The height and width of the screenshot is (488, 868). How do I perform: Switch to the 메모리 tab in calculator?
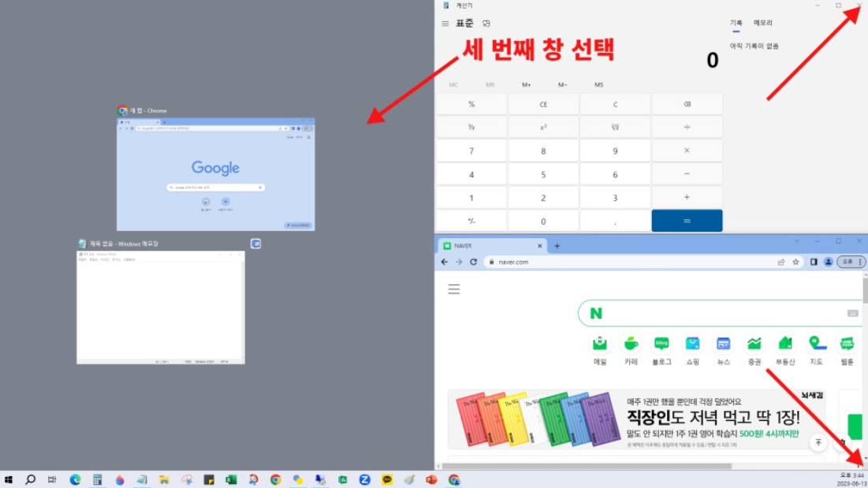[x=762, y=24]
